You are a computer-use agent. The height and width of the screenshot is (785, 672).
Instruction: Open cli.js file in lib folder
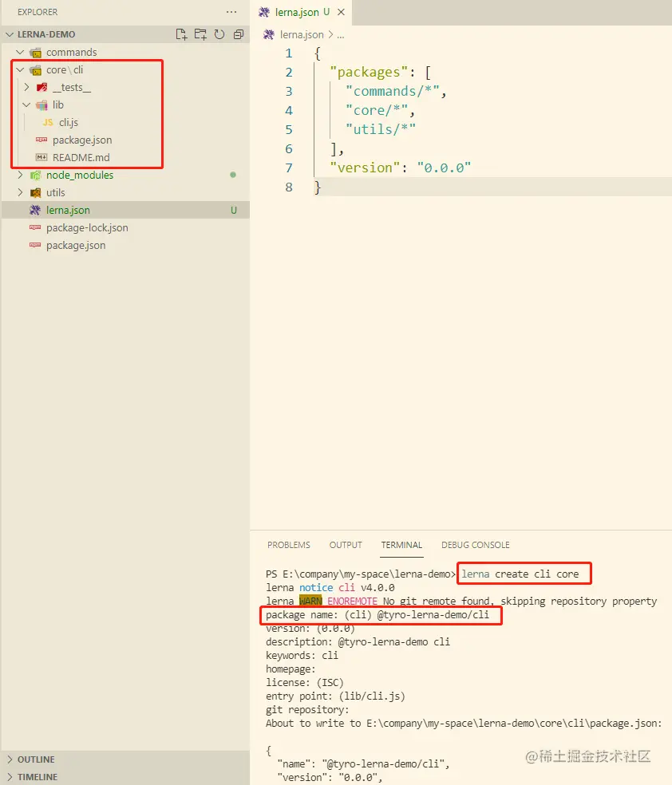click(69, 122)
